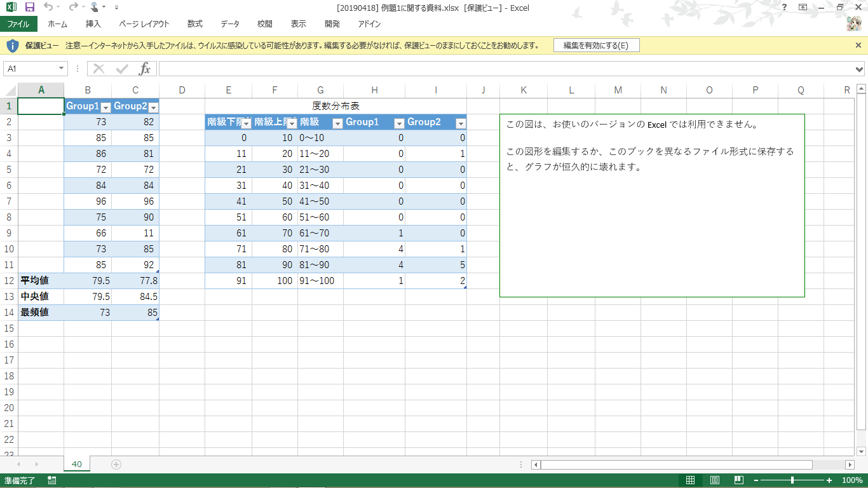Open Help with the question mark icon
The image size is (868, 488).
[785, 8]
